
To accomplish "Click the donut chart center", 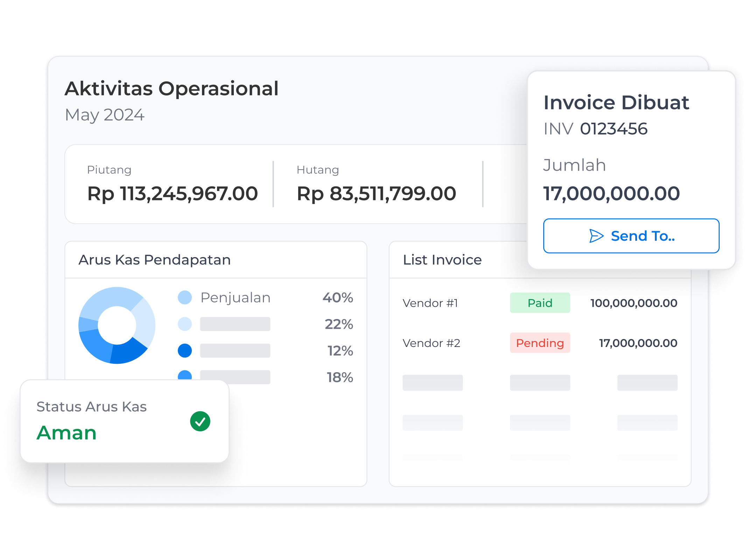I will tap(117, 325).
